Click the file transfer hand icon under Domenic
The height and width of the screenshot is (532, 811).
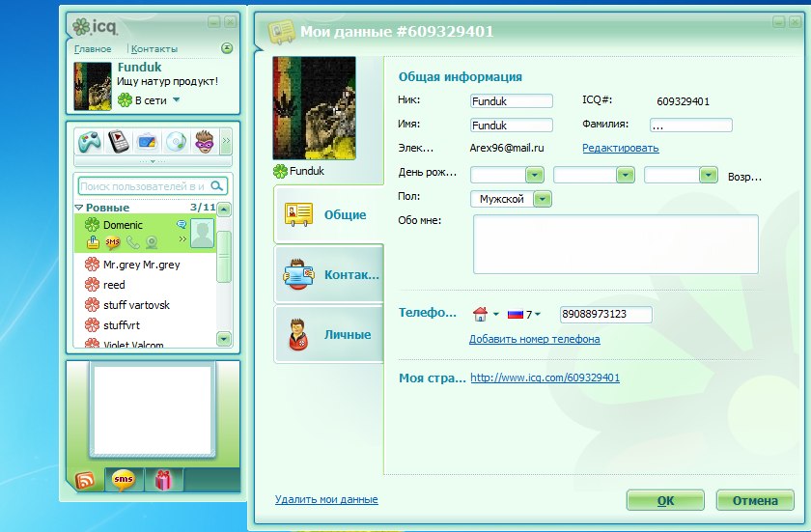click(93, 241)
